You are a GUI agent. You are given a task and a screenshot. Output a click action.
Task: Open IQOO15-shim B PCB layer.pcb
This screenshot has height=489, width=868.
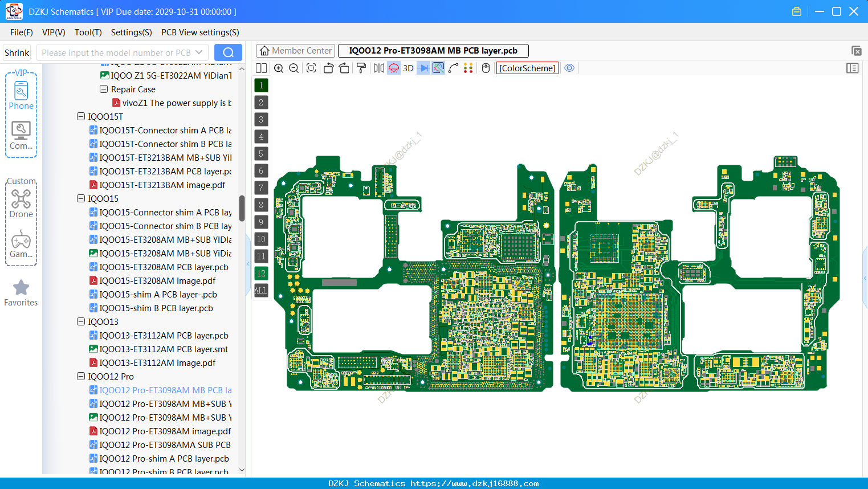click(x=151, y=308)
